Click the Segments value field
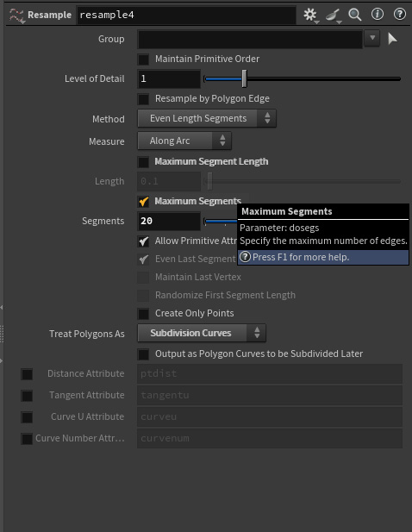Viewport: 412px width, 532px height. click(x=169, y=221)
